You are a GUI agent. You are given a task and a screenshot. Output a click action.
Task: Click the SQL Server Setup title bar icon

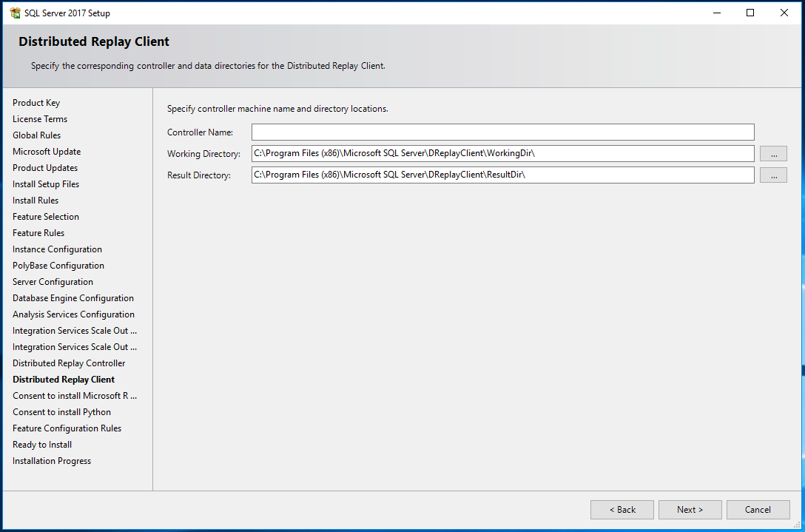point(15,13)
